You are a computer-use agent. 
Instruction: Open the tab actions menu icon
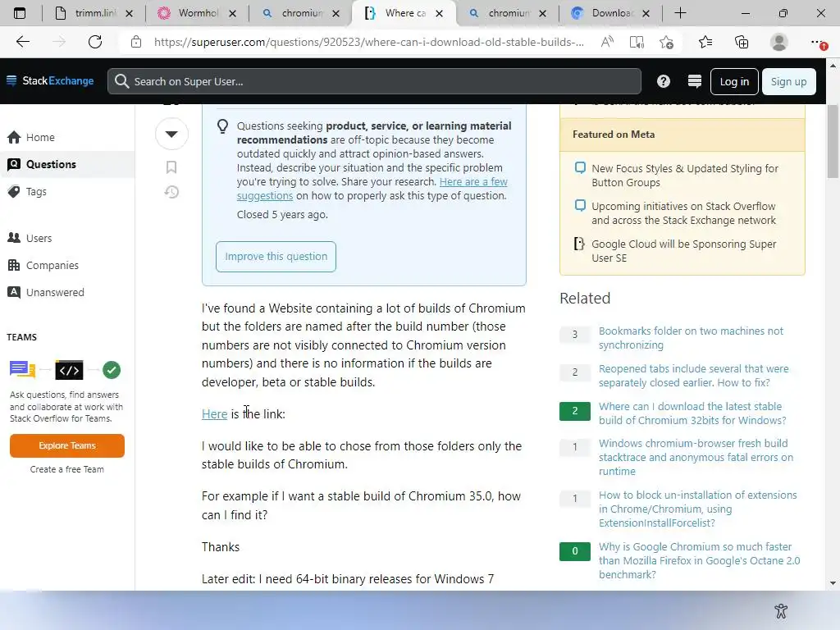point(20,13)
